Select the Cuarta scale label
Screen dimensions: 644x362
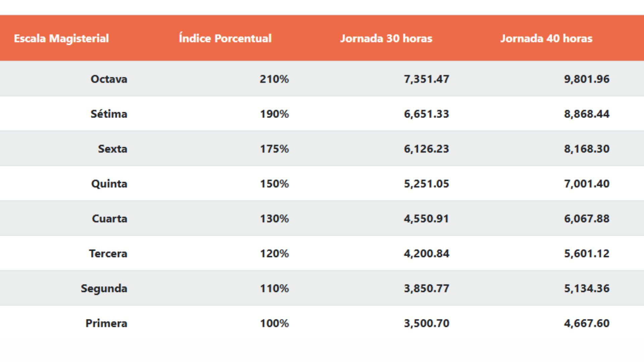click(110, 219)
